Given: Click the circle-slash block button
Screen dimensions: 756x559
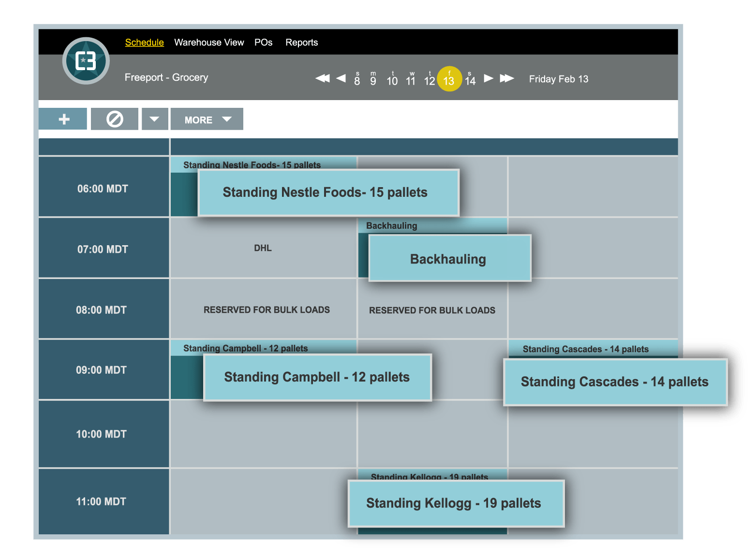Looking at the screenshot, I should [115, 119].
